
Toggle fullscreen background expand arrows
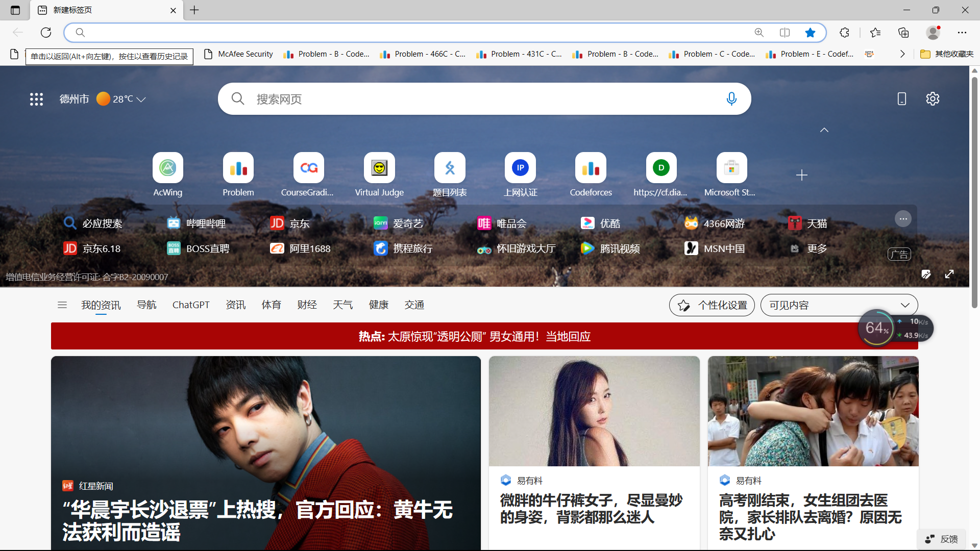(949, 274)
